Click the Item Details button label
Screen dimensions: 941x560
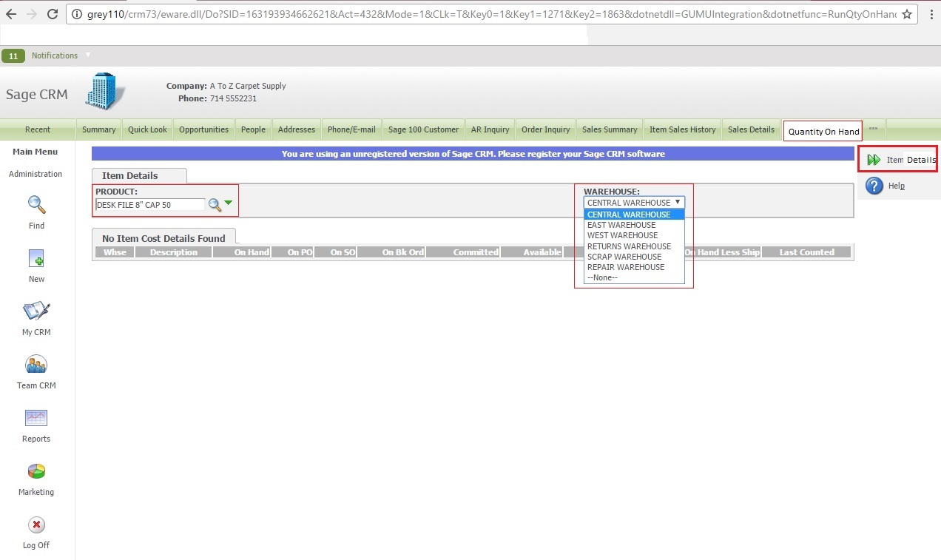(x=911, y=160)
